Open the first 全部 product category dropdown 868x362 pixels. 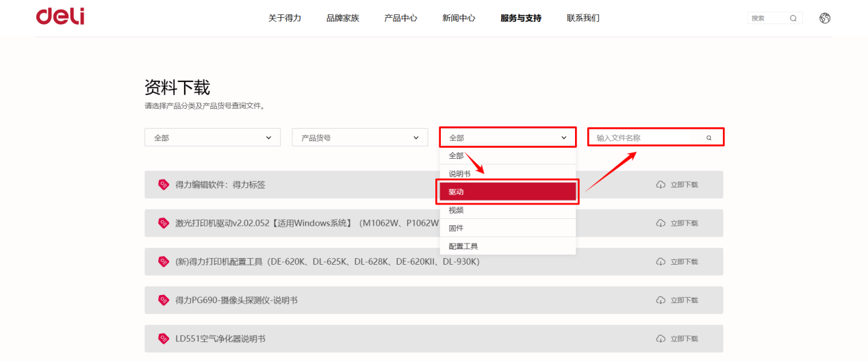click(212, 138)
